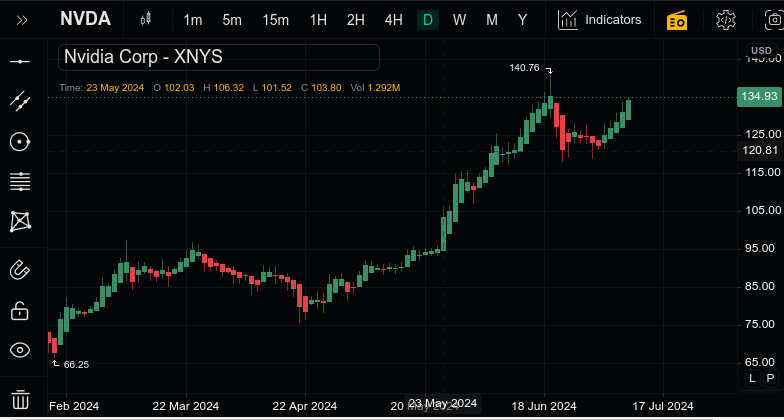Click the 18 Jun 2024 axis date
The width and height of the screenshot is (784, 420).
[x=544, y=406]
